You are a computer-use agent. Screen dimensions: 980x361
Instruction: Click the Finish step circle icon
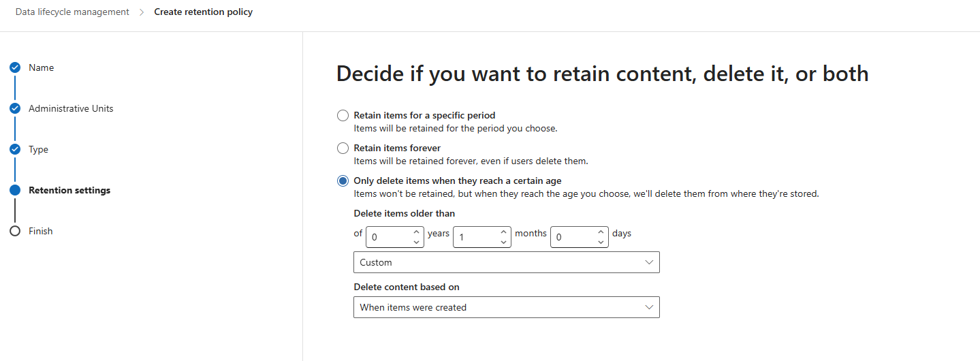[15, 231]
